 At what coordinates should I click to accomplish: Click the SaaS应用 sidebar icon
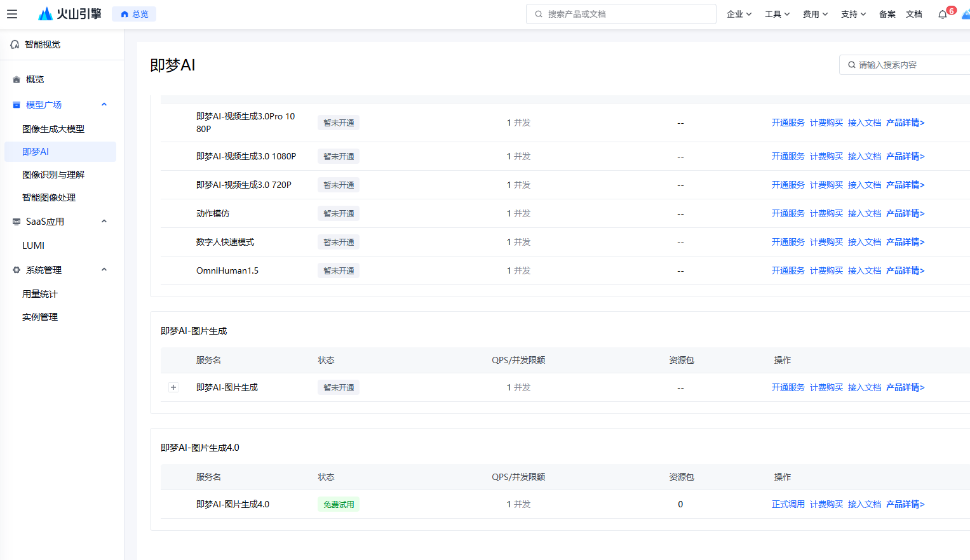pyautogui.click(x=17, y=222)
